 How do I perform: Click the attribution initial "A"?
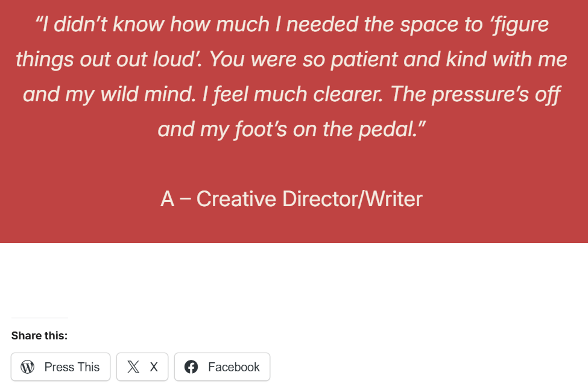(x=167, y=199)
